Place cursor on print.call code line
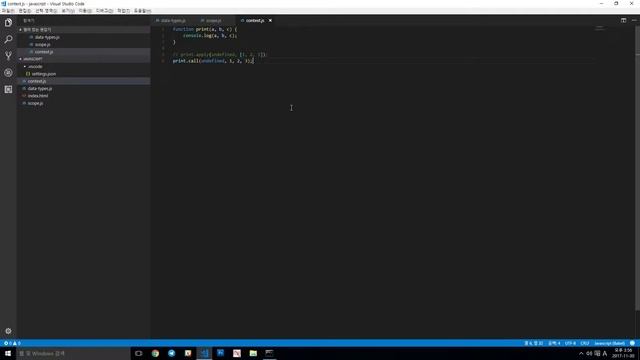 pyautogui.click(x=213, y=61)
